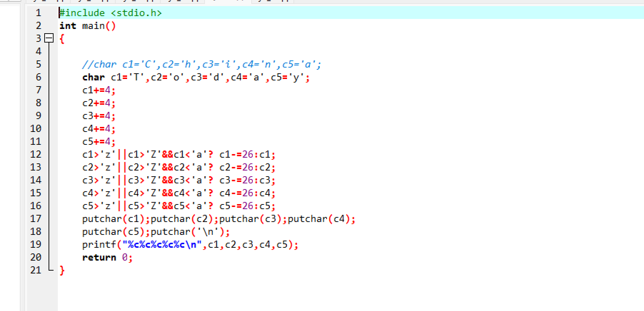644x311 pixels.
Task: Click the '#include <stdio.h>' line
Action: point(111,13)
